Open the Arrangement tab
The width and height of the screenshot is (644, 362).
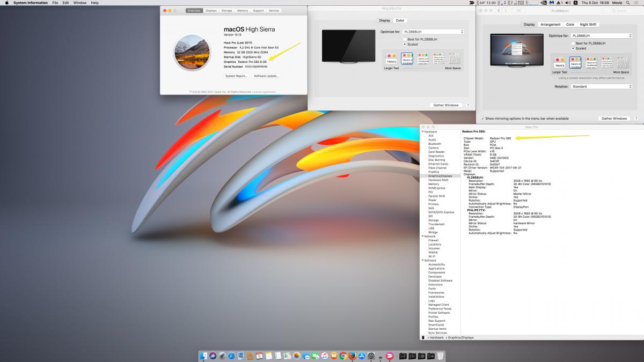550,24
